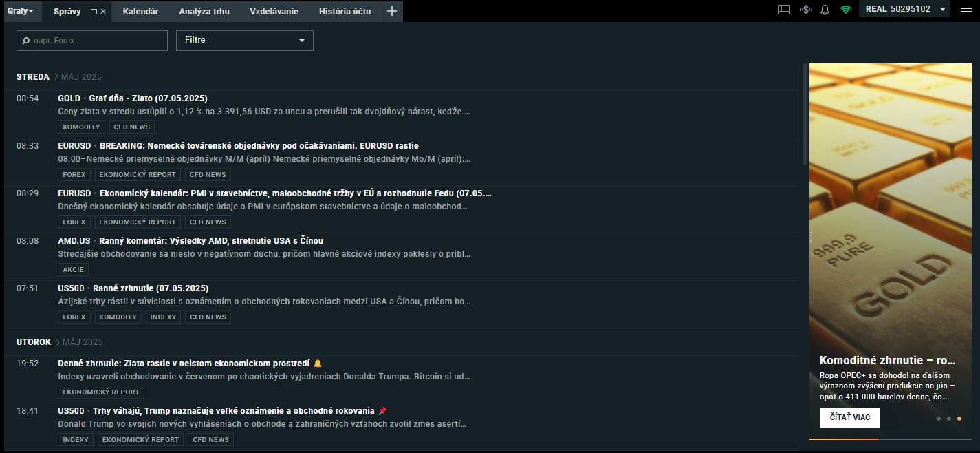
Task: Expand the Filtre dropdown
Action: [244, 41]
